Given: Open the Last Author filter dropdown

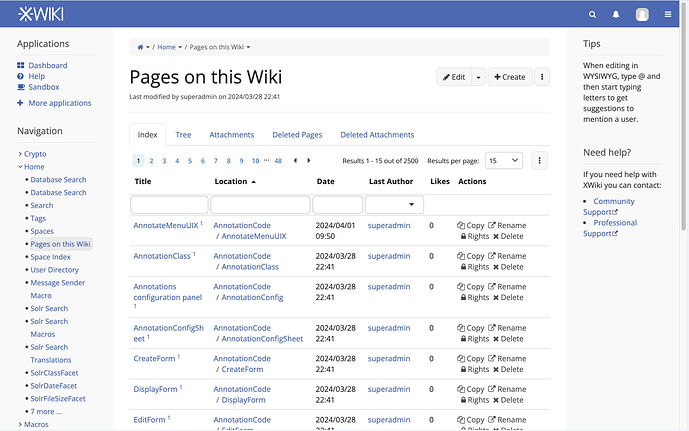Looking at the screenshot, I should click(394, 204).
